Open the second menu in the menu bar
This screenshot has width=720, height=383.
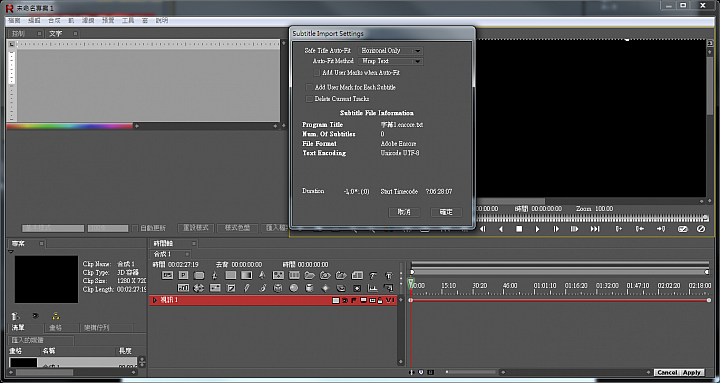coord(34,21)
